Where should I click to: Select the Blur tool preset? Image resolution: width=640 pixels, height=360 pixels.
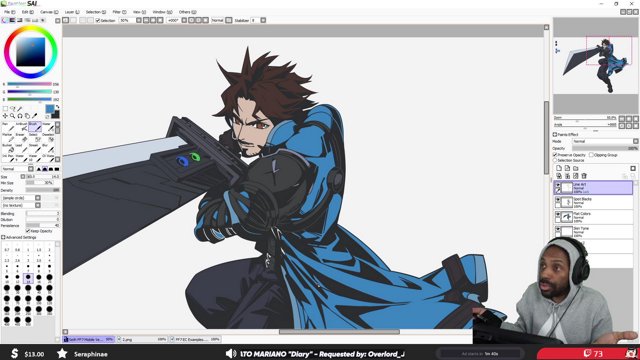point(47,148)
